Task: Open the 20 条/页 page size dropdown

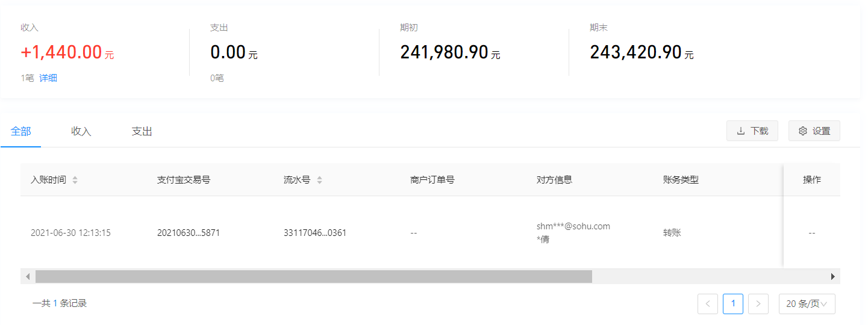Action: (807, 304)
